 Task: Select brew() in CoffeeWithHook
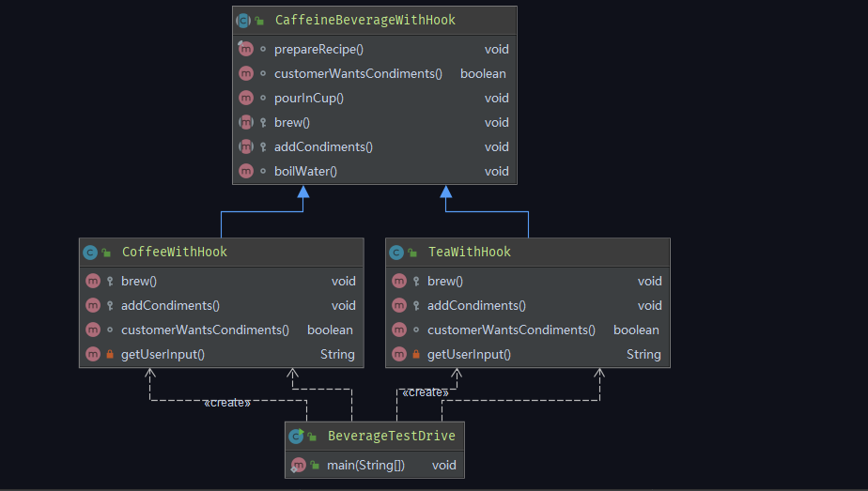[139, 281]
